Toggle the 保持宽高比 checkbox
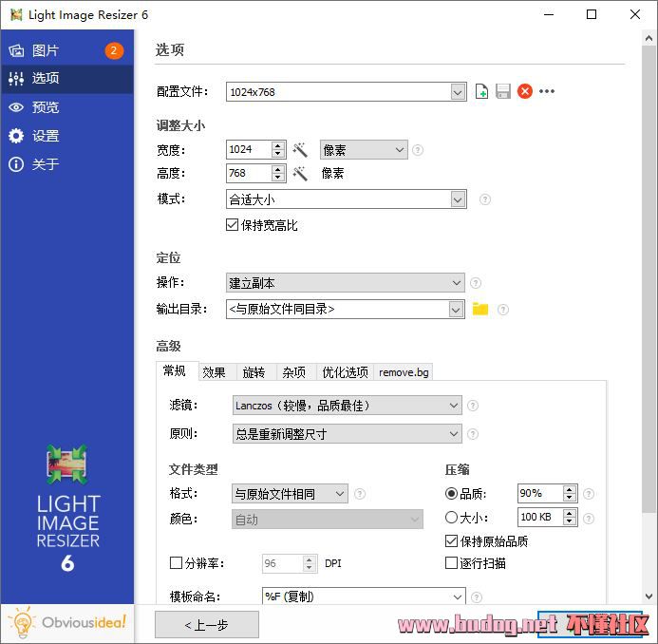 tap(232, 225)
